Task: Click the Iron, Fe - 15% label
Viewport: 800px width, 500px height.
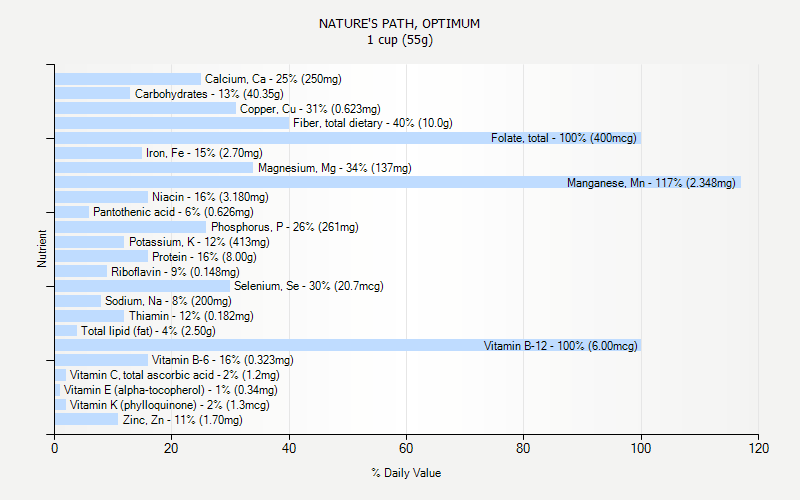Action: point(204,153)
